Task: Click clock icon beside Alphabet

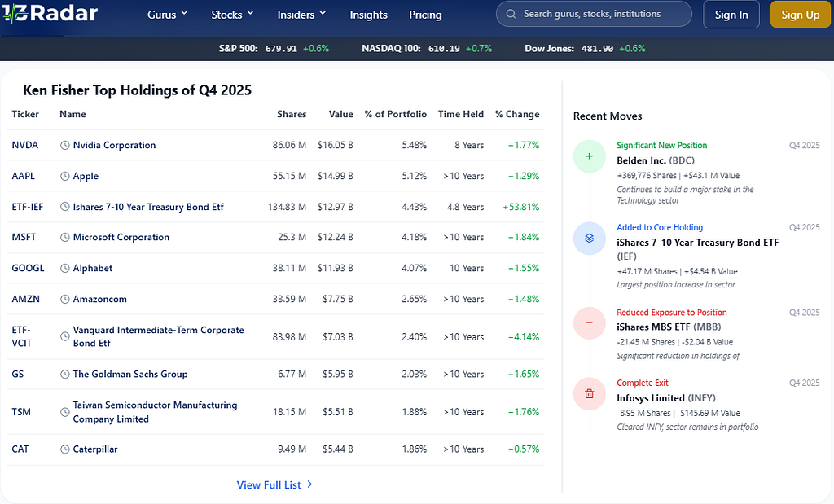Action: pyautogui.click(x=65, y=268)
